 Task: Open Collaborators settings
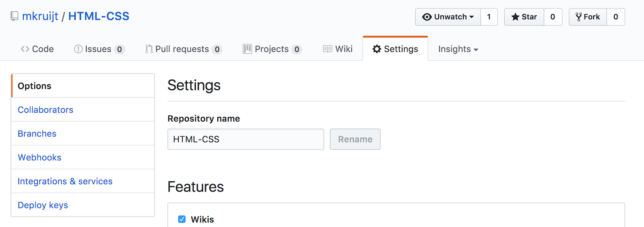click(83, 110)
